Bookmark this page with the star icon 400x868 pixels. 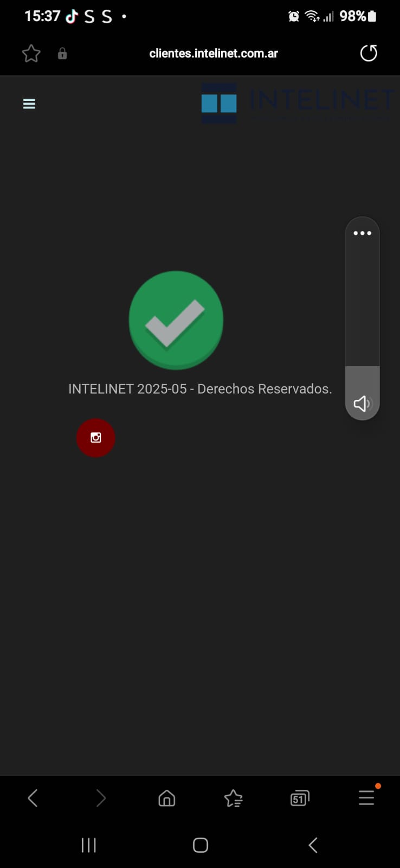point(31,53)
